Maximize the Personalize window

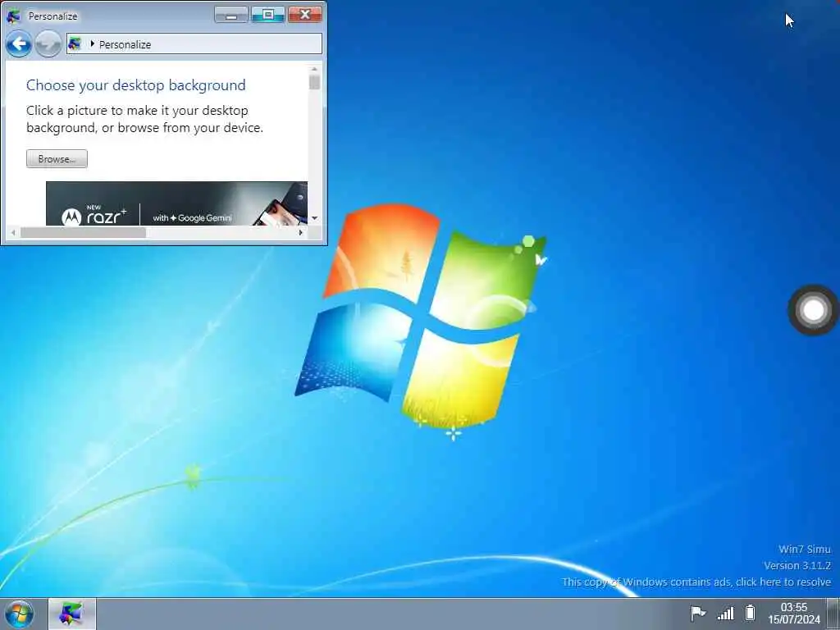coord(268,15)
